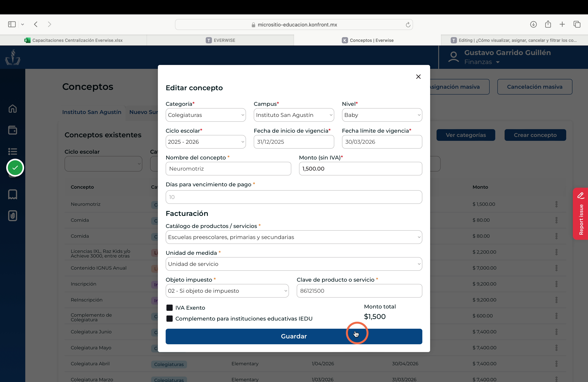This screenshot has height=382, width=588.
Task: Open options menu for $ 2,200.00 Licencias row
Action: point(556,252)
